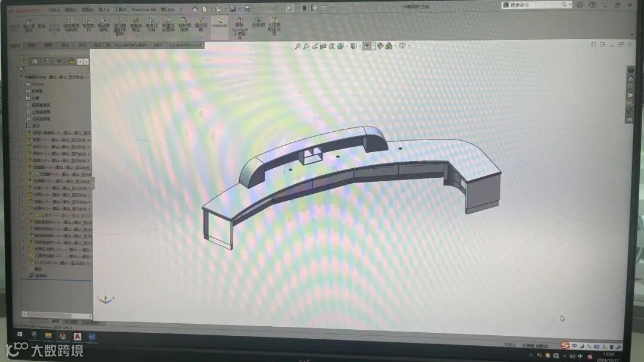Click the Smart Fasteners tool
This screenshot has height=362, width=644.
[88, 24]
